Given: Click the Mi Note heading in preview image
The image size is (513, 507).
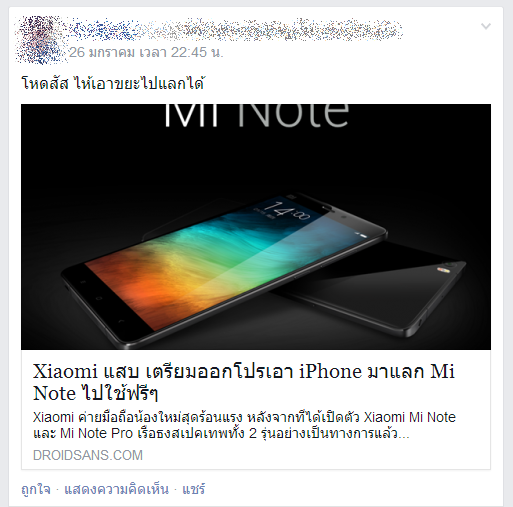Looking at the screenshot, I should pyautogui.click(x=256, y=115).
